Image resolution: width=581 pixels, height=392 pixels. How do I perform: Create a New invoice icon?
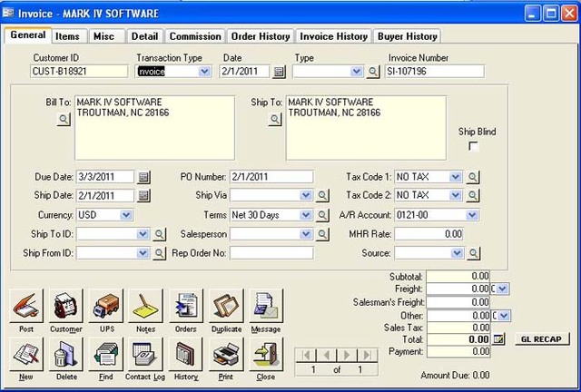click(26, 354)
